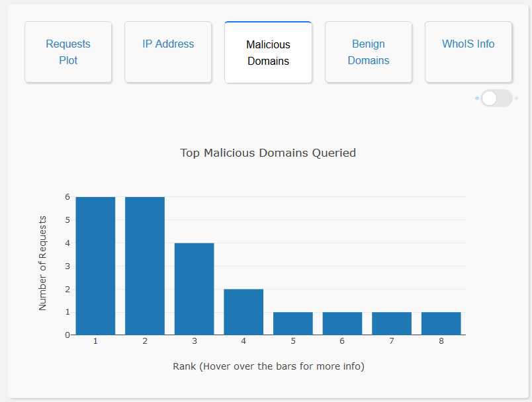Click the x-axis tick label 8
This screenshot has width=532, height=402.
[441, 341]
